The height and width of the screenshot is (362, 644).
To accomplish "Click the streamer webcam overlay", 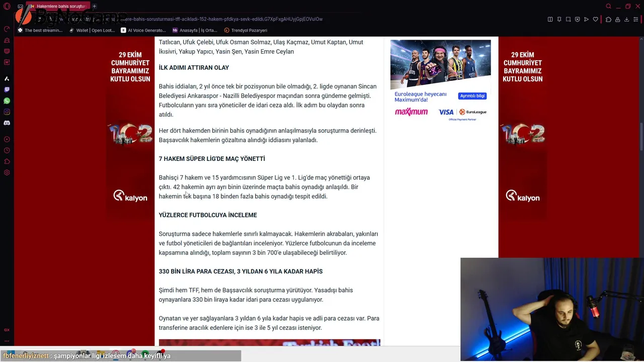I will 552,310.
